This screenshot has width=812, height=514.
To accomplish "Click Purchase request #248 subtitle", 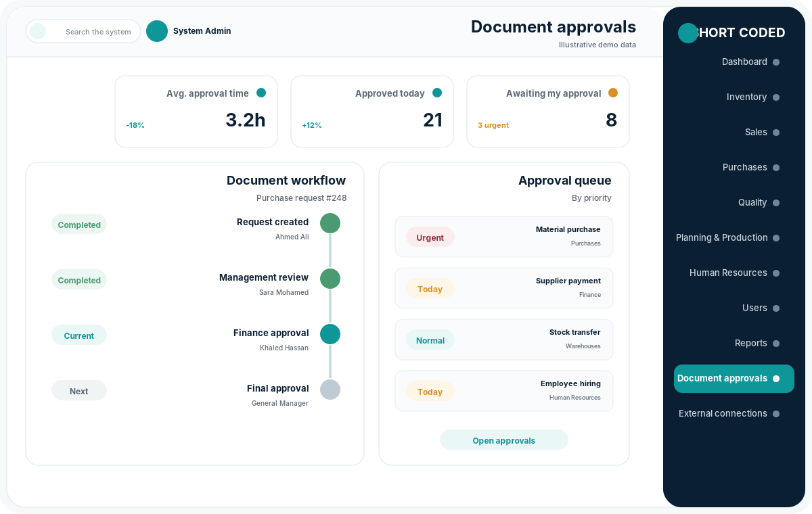I will (x=301, y=198).
